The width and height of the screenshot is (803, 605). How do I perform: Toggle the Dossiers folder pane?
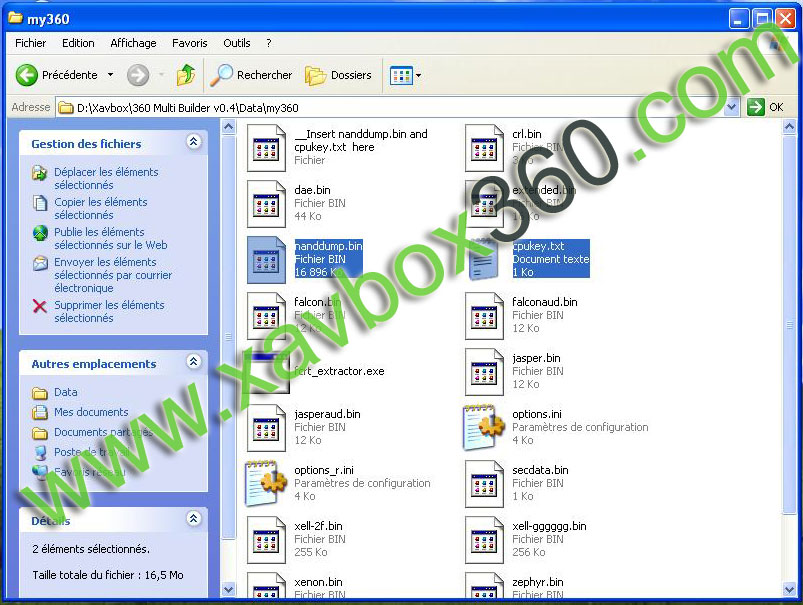tap(339, 75)
